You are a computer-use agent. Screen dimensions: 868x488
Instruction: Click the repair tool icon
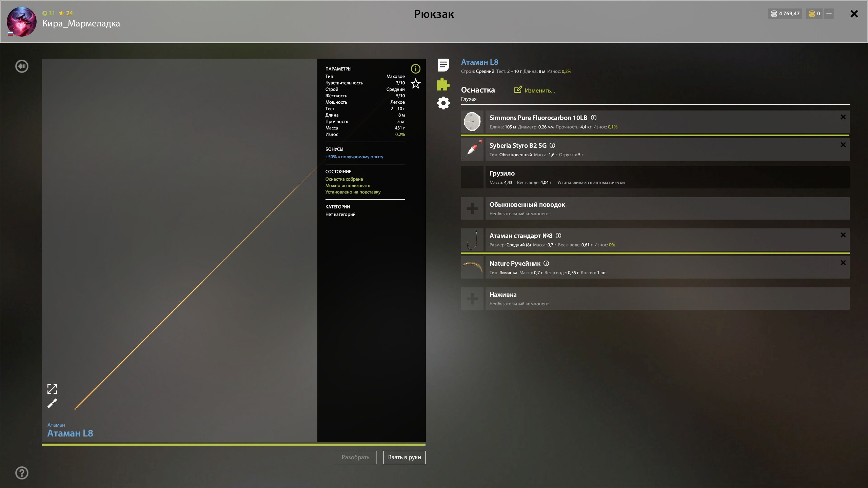[x=52, y=404]
